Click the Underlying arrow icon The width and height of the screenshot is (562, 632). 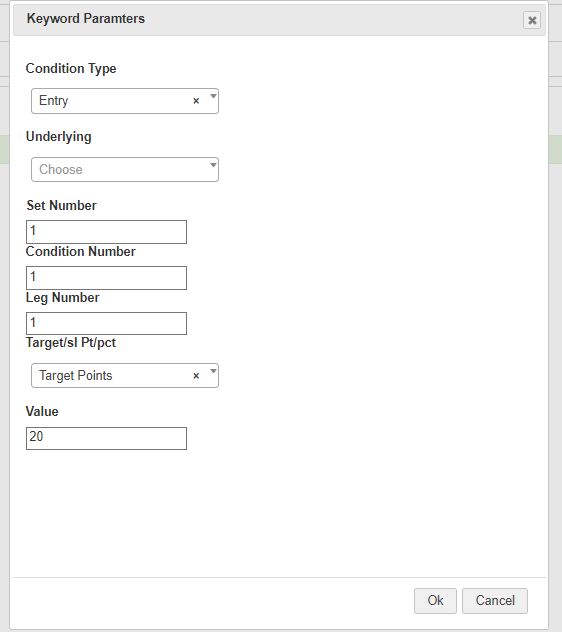tap(213, 165)
